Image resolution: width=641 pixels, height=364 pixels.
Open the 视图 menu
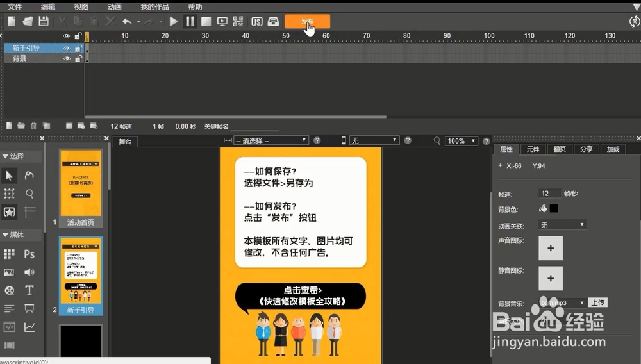click(x=81, y=7)
